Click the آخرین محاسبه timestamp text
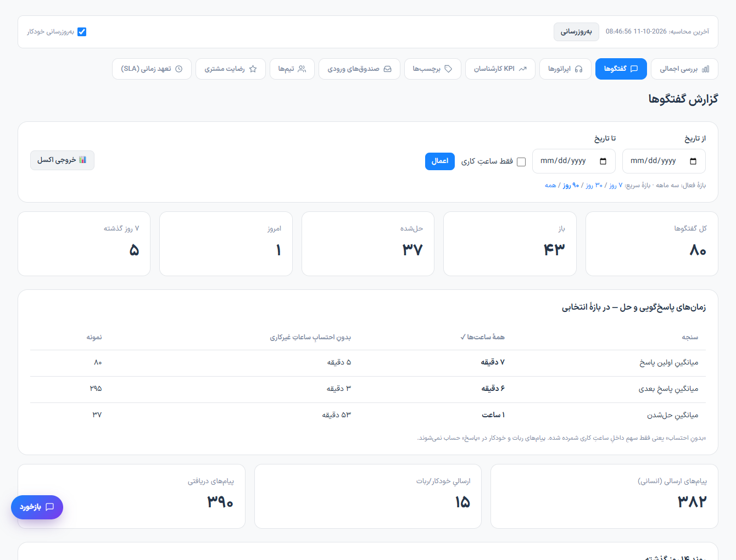The width and height of the screenshot is (736, 560). 657,32
